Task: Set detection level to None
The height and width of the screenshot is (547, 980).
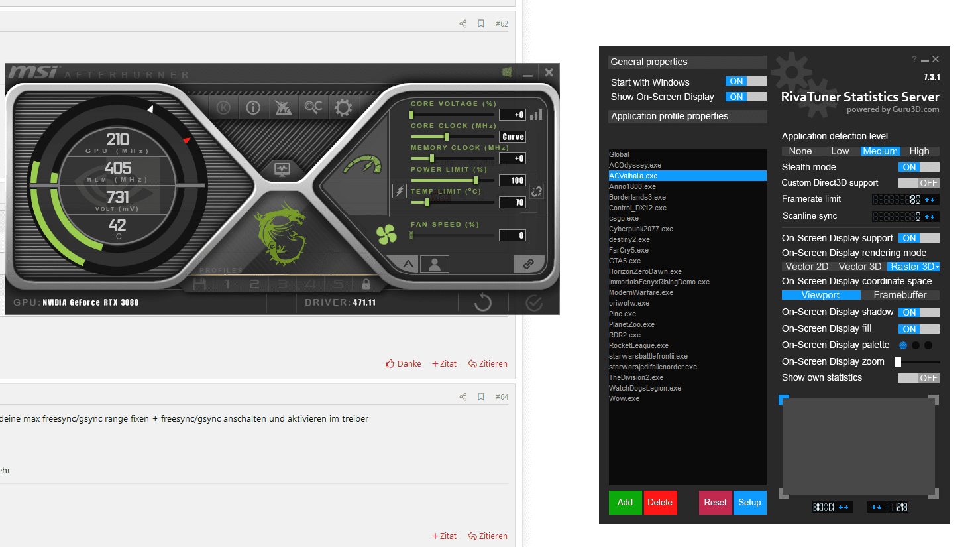Action: pos(800,151)
